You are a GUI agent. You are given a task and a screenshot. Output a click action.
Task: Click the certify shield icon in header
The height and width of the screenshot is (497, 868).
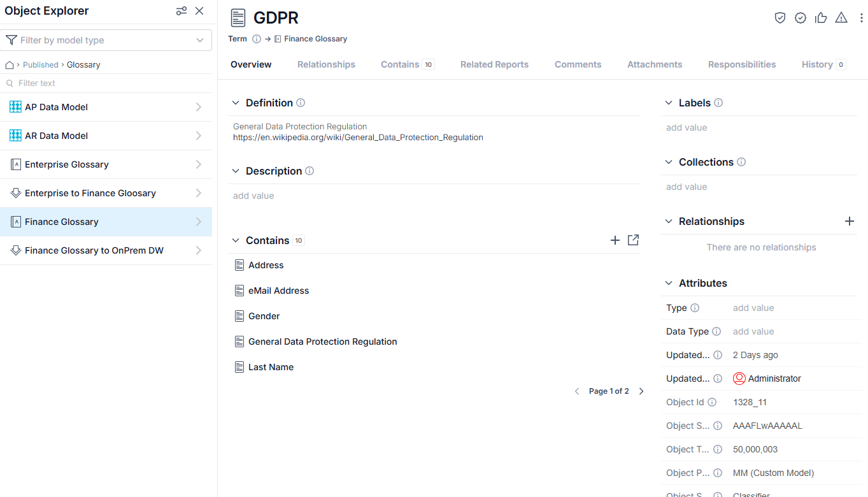[x=780, y=18]
